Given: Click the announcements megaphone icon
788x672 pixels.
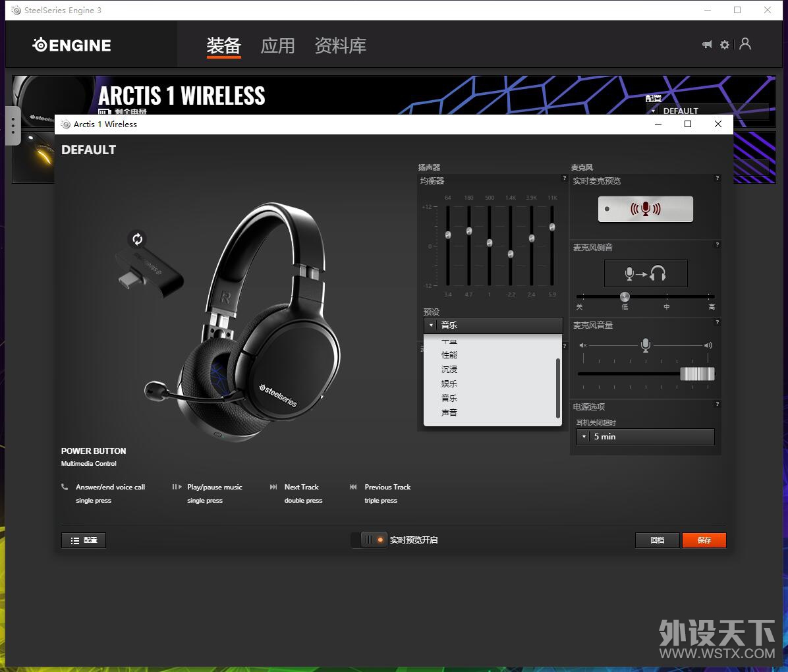Looking at the screenshot, I should tap(707, 45).
